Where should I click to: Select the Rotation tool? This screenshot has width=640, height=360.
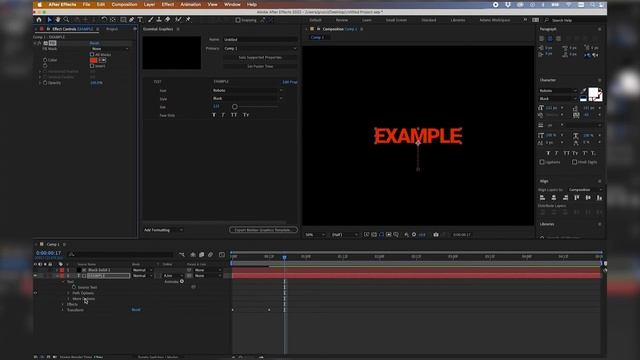point(104,20)
